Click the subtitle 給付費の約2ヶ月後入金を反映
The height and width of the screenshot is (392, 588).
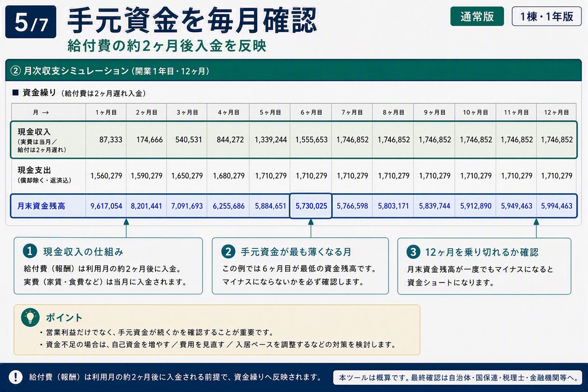[x=167, y=46]
